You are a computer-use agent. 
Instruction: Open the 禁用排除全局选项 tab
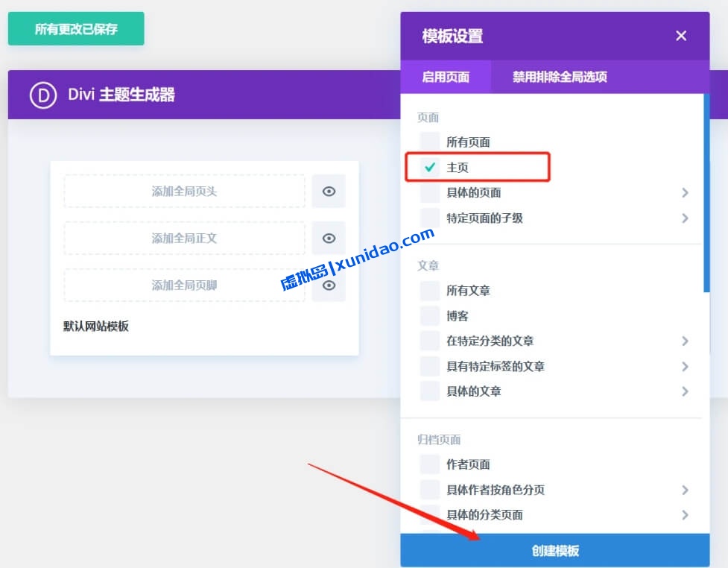click(x=561, y=77)
